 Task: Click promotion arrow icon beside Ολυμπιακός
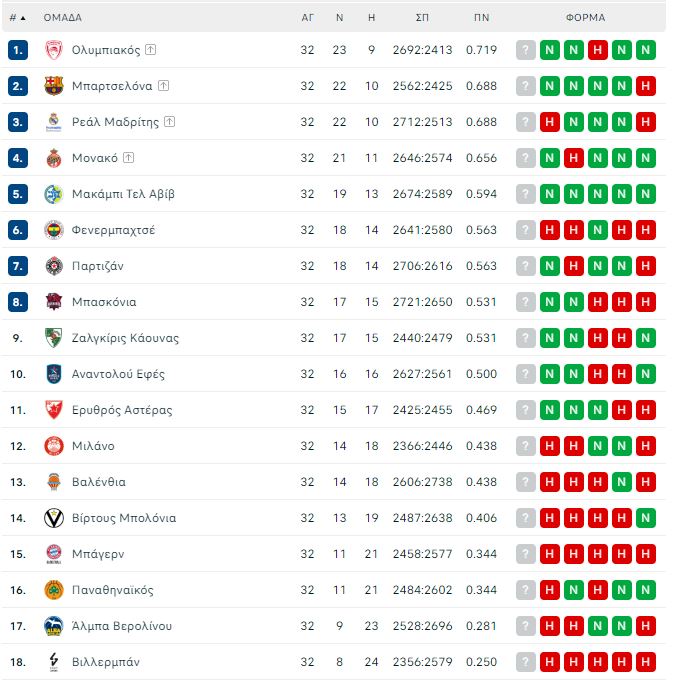(150, 49)
